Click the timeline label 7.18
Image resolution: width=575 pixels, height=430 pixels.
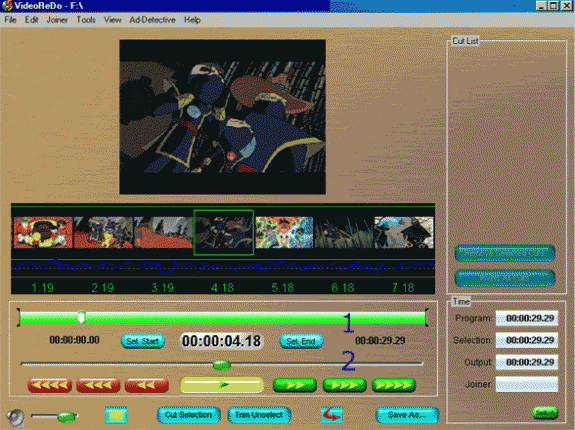403,288
